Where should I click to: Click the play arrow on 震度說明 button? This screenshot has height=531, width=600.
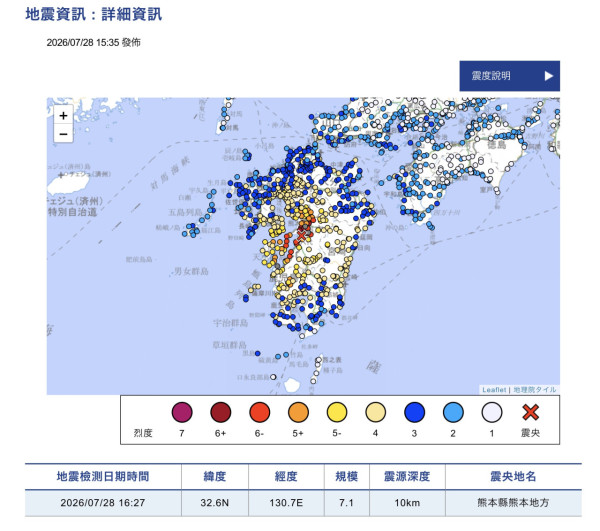click(x=549, y=76)
